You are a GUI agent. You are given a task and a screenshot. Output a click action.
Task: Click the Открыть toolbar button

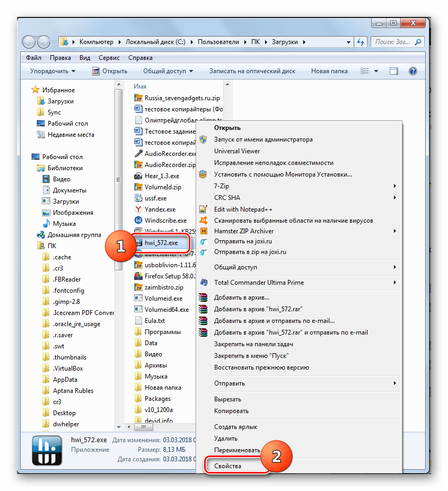[110, 71]
